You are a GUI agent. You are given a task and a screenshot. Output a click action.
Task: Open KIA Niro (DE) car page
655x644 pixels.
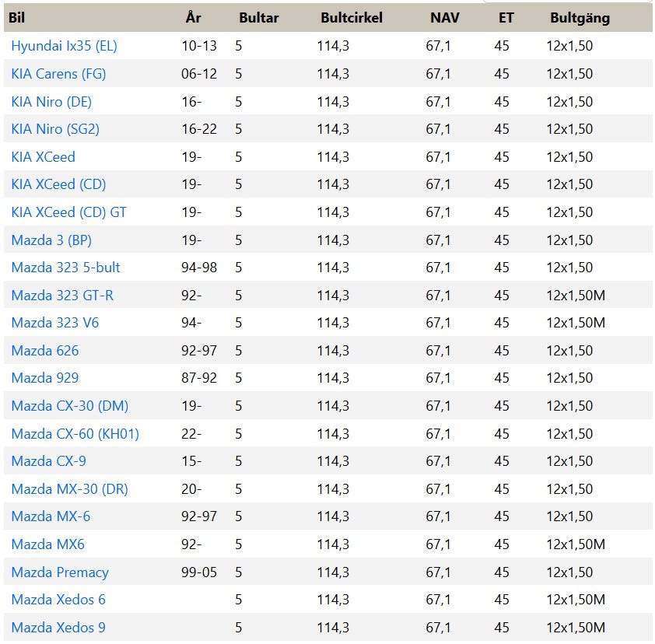coord(51,101)
